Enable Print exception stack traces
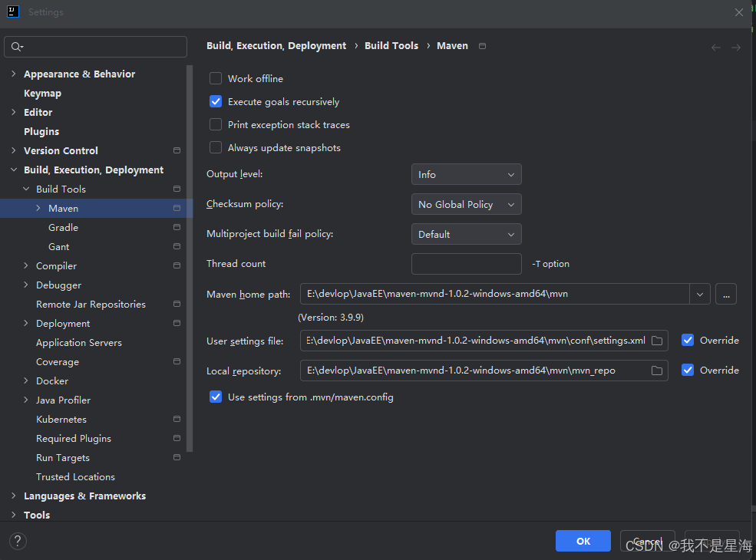Screen dimensions: 756x560 pos(216,125)
